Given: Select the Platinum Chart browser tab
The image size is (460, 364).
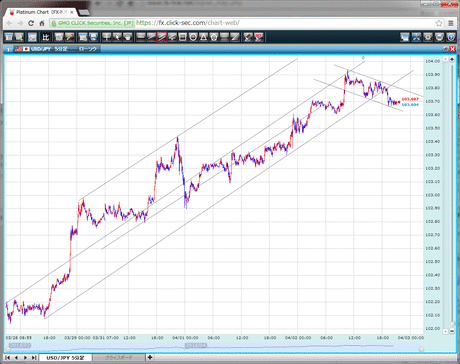Looking at the screenshot, I should click(x=41, y=12).
